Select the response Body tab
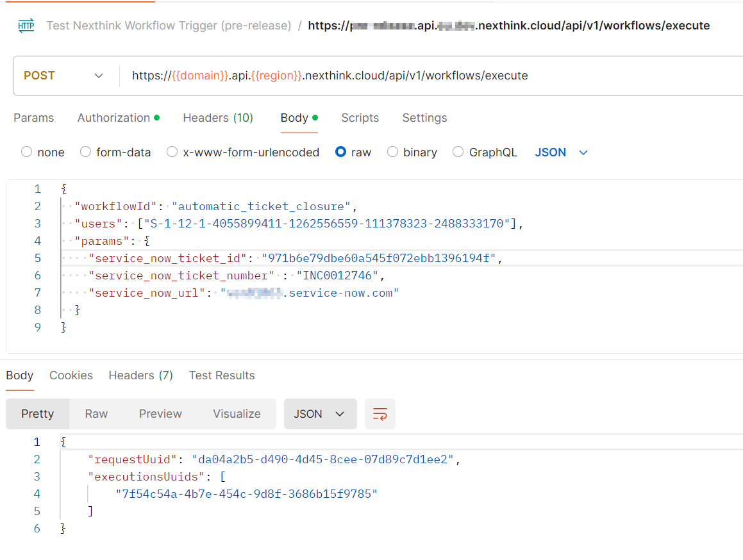743x560 pixels. pyautogui.click(x=19, y=375)
